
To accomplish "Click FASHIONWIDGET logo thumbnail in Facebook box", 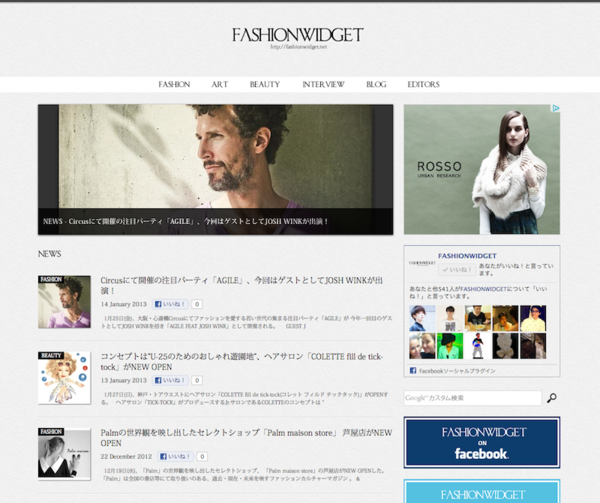I will point(422,263).
